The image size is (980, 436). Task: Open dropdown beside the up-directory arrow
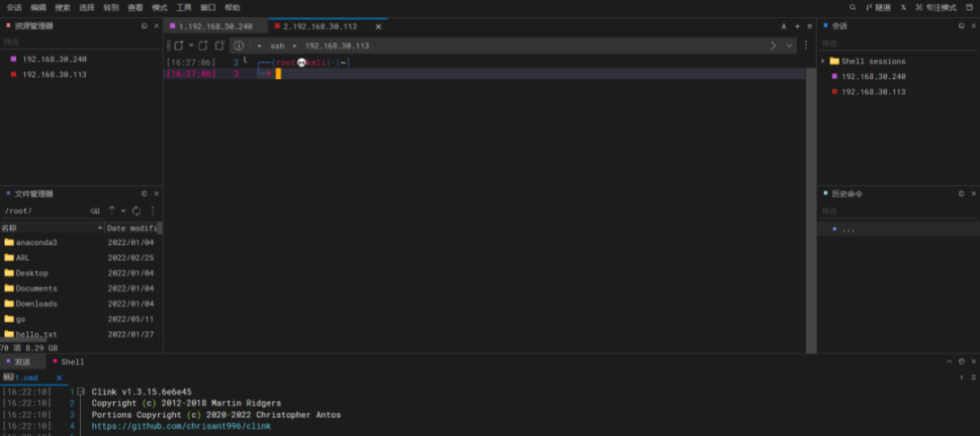click(123, 211)
